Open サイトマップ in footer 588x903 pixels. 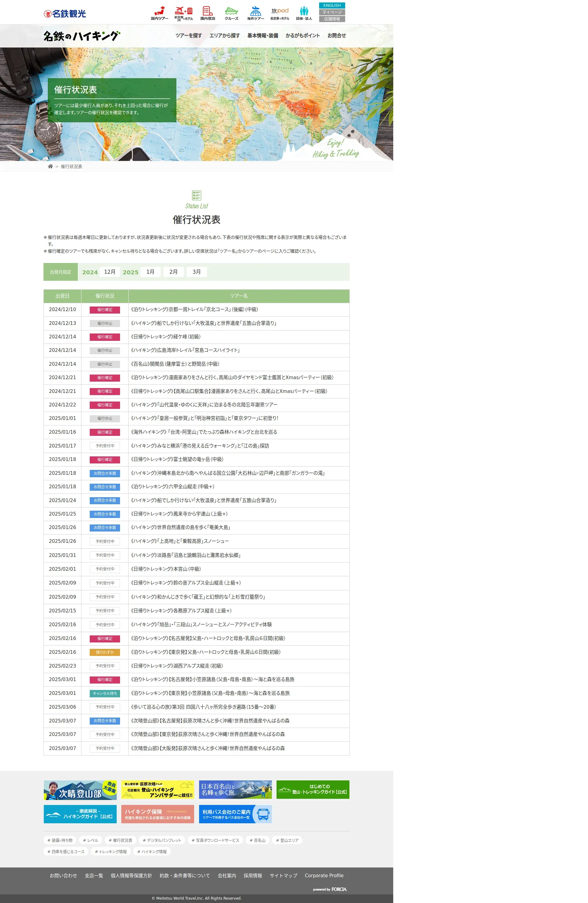(283, 875)
